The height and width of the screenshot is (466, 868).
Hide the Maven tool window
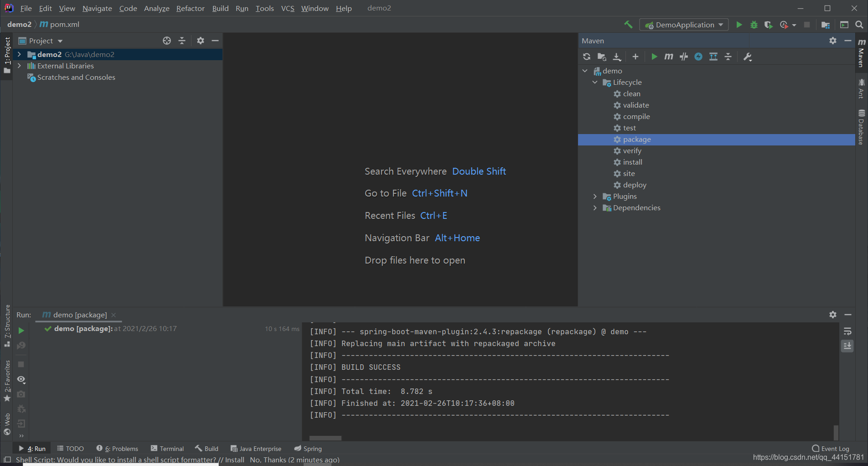click(848, 41)
